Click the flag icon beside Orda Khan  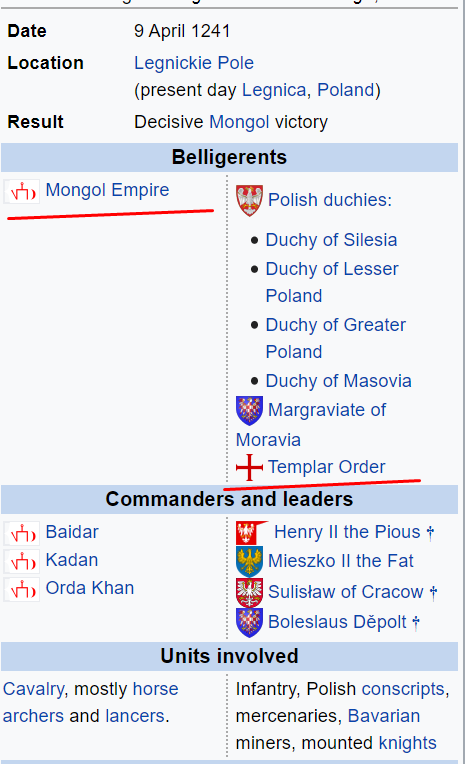pos(22,590)
